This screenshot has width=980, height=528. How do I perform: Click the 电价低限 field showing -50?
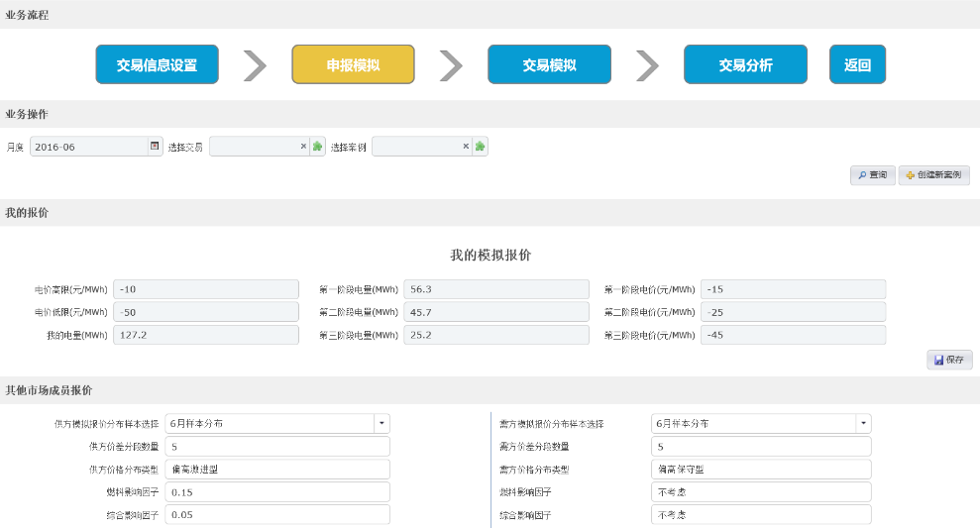pos(206,312)
